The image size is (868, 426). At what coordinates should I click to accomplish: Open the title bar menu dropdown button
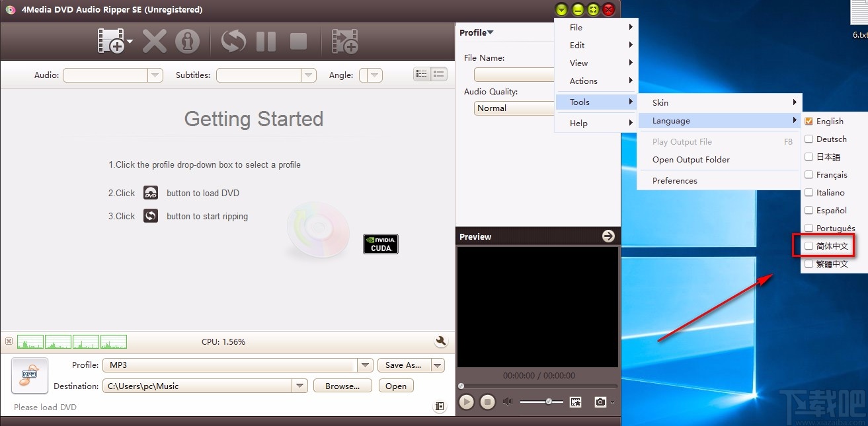point(561,9)
